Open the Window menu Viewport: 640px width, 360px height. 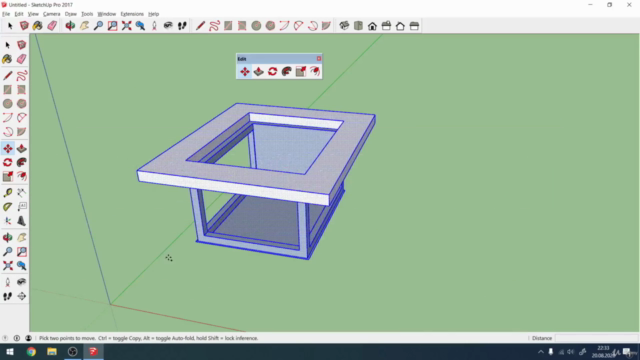[107, 14]
